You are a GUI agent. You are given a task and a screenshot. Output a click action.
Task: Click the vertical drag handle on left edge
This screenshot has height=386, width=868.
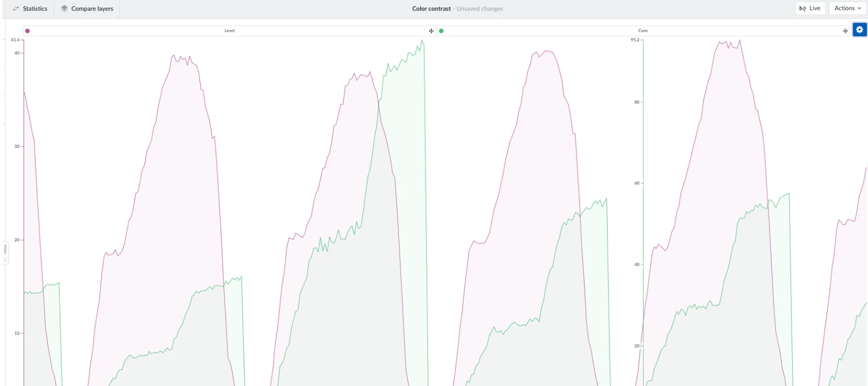click(x=5, y=249)
